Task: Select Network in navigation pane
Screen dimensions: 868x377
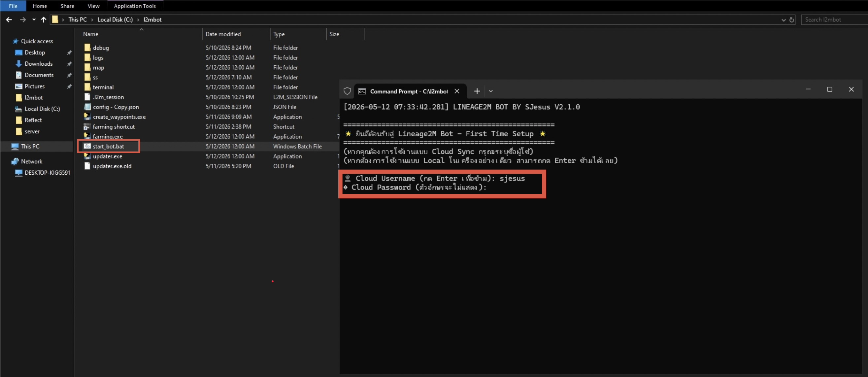Action: point(32,161)
